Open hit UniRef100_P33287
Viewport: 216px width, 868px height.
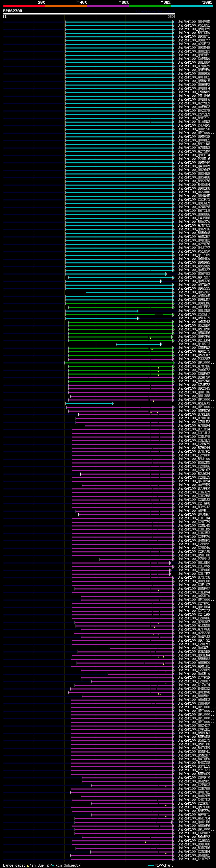point(194,359)
